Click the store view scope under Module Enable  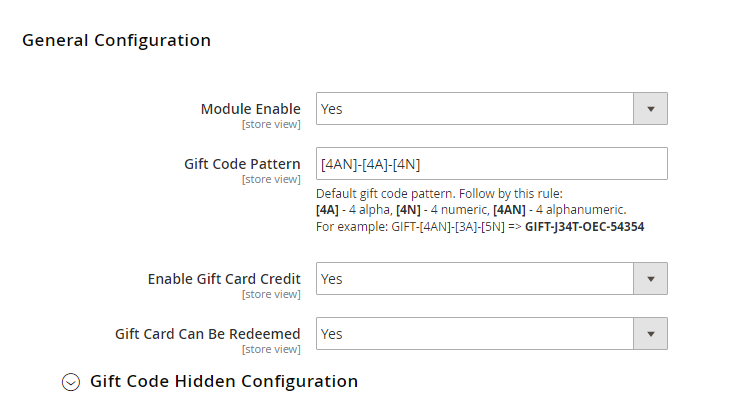[x=271, y=125]
